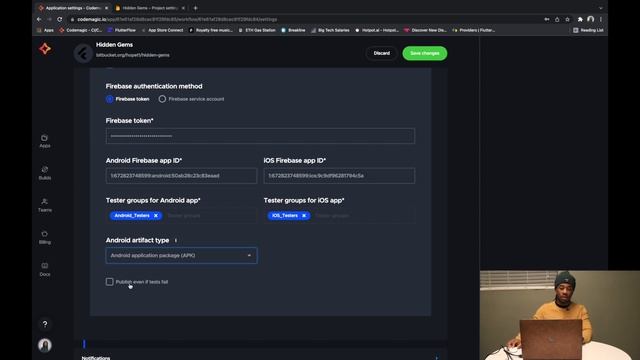Bookmark this page with star icon
The height and width of the screenshot is (360, 640).
(x=567, y=19)
